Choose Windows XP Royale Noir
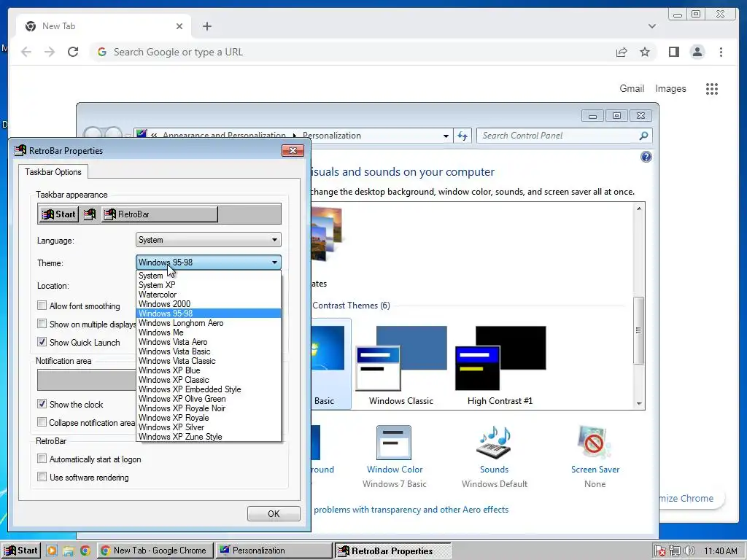 (208, 408)
